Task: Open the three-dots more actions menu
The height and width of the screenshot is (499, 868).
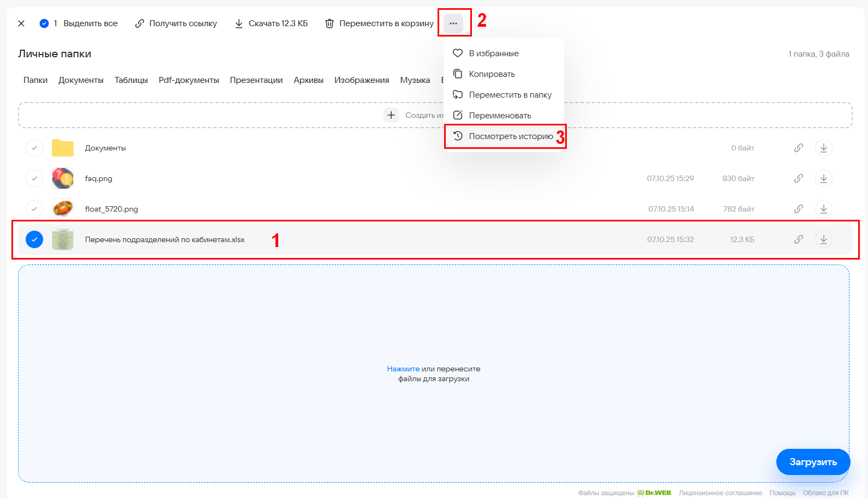Action: (x=453, y=23)
